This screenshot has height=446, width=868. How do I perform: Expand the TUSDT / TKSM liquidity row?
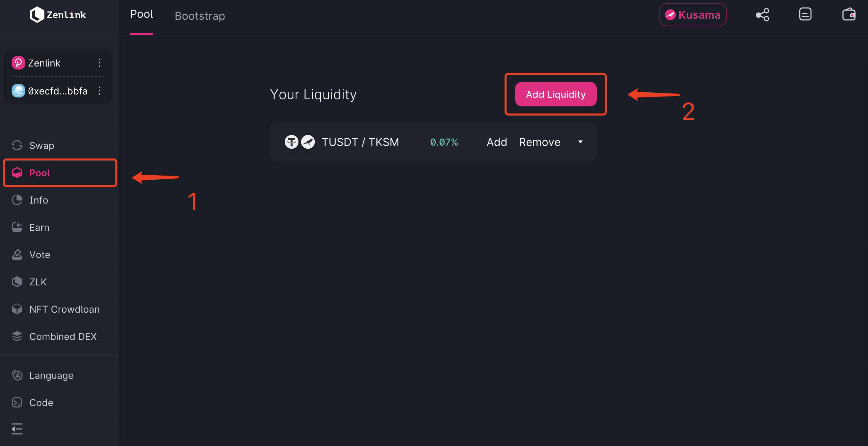point(580,142)
